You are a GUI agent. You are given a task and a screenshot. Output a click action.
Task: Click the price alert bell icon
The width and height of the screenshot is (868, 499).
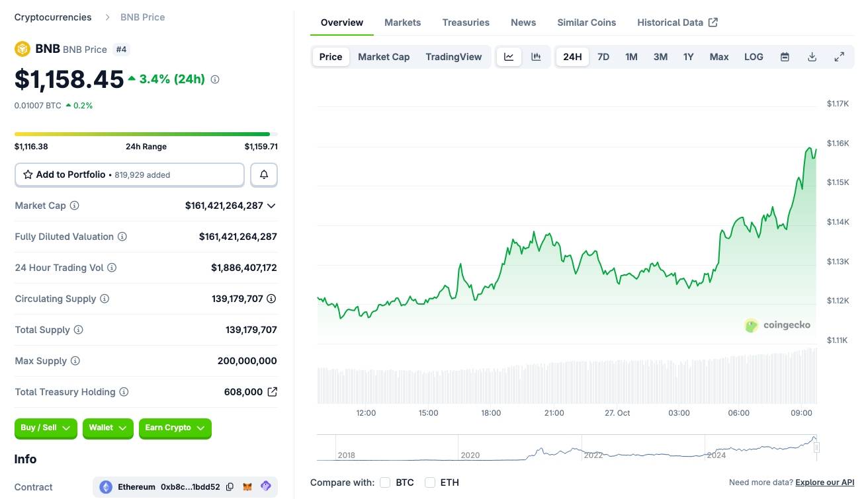264,174
